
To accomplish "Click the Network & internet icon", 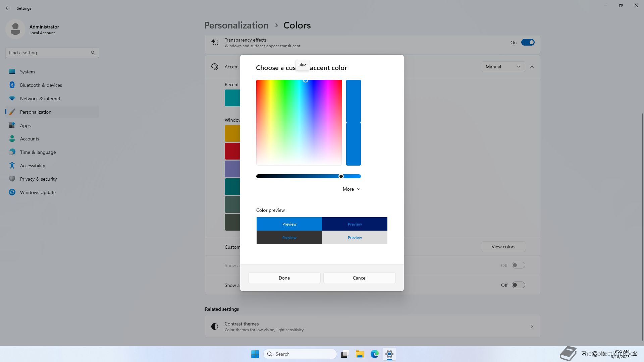I will tap(12, 99).
